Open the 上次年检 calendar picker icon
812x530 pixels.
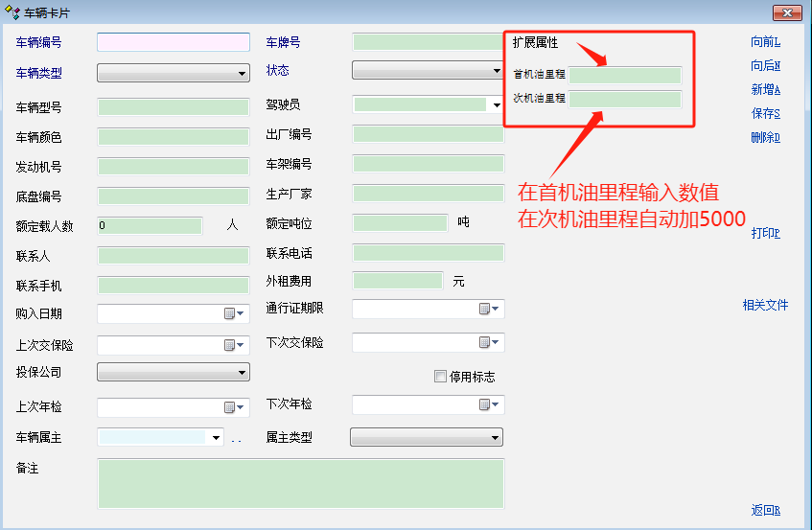pyautogui.click(x=230, y=407)
